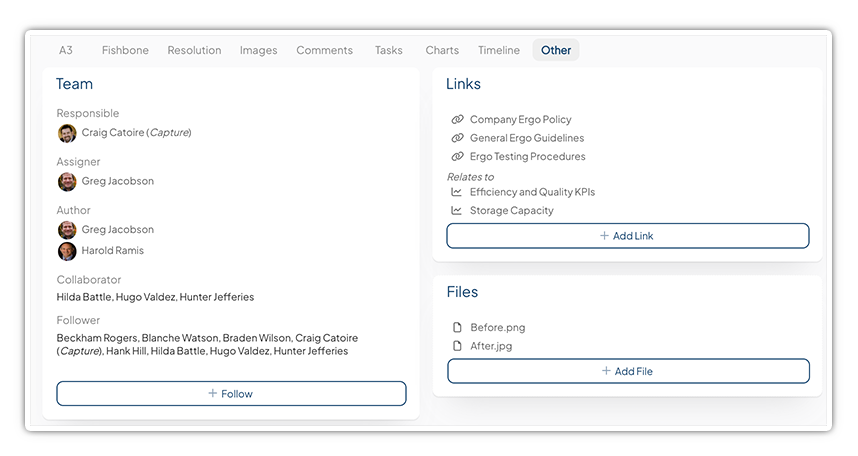
Task: Click Harold Ramis's avatar under Author
Action: pos(67,251)
